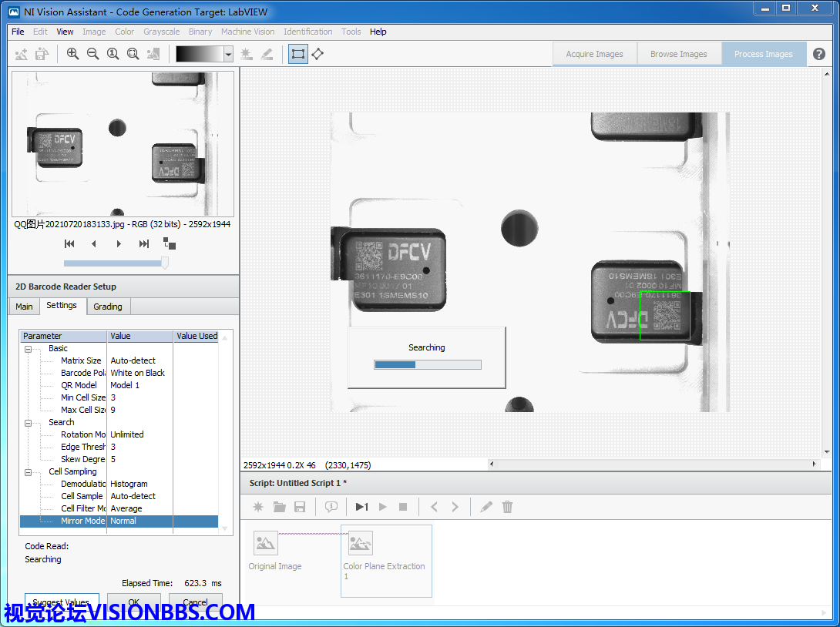Image resolution: width=840 pixels, height=627 pixels.
Task: Stop the script with the square icon
Action: coord(403,507)
